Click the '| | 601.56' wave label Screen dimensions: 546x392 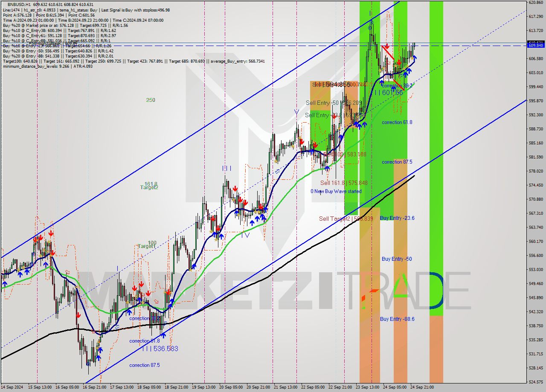(x=389, y=92)
